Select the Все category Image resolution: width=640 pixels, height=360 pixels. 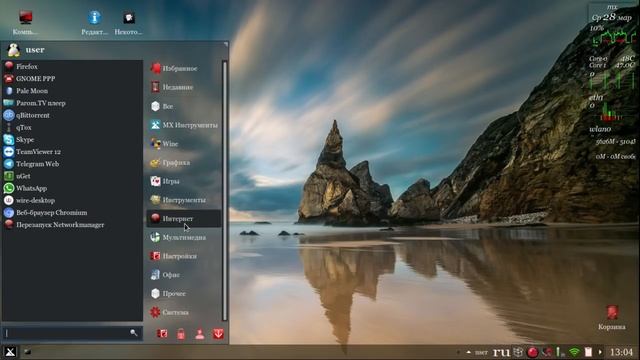click(184, 106)
